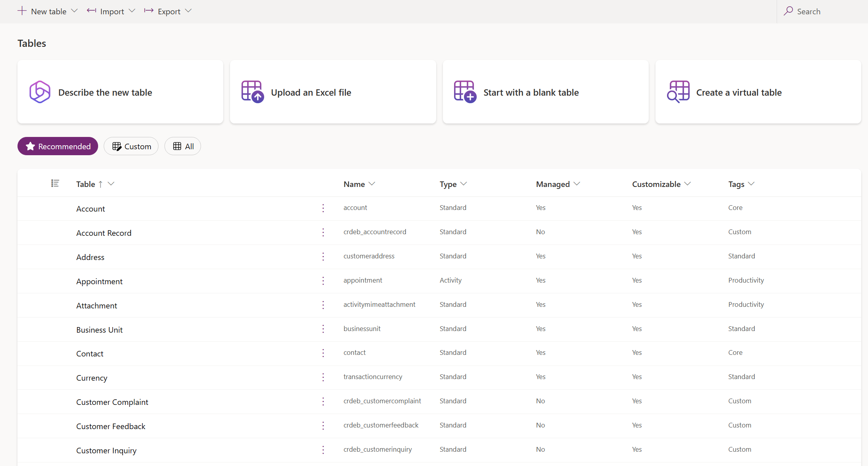Click the context menu for Contact table
The height and width of the screenshot is (466, 868).
[323, 353]
